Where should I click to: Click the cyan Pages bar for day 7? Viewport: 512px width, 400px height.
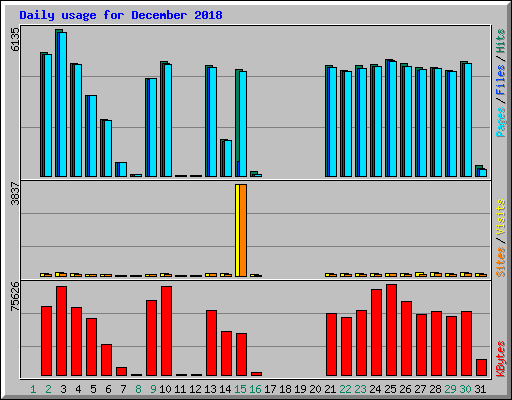click(123, 169)
